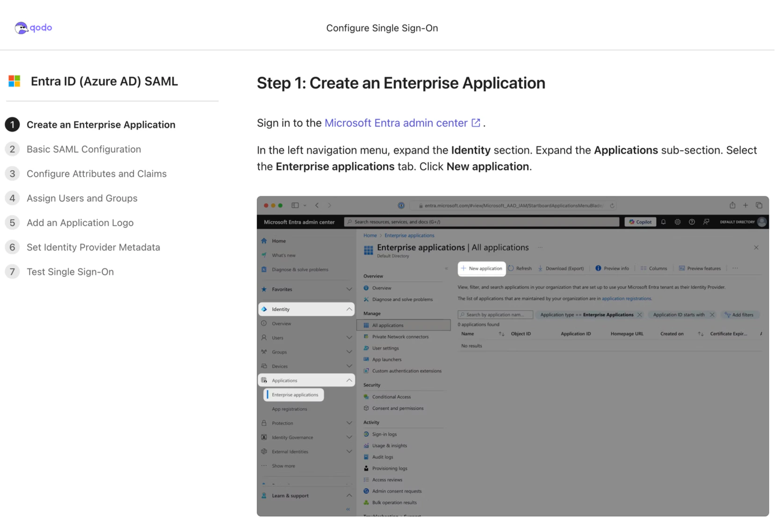Click the browser tab overview icon
Viewport: 782px width, 532px height.
pos(759,205)
